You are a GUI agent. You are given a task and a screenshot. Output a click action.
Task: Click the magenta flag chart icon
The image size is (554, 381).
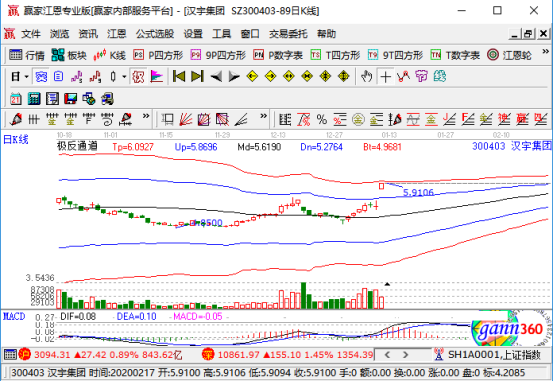tap(157, 76)
